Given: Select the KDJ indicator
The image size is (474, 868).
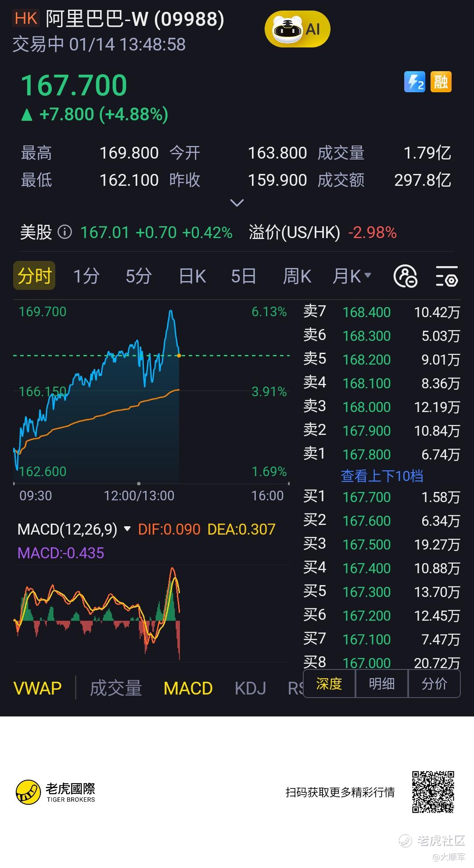Looking at the screenshot, I should click(x=250, y=688).
